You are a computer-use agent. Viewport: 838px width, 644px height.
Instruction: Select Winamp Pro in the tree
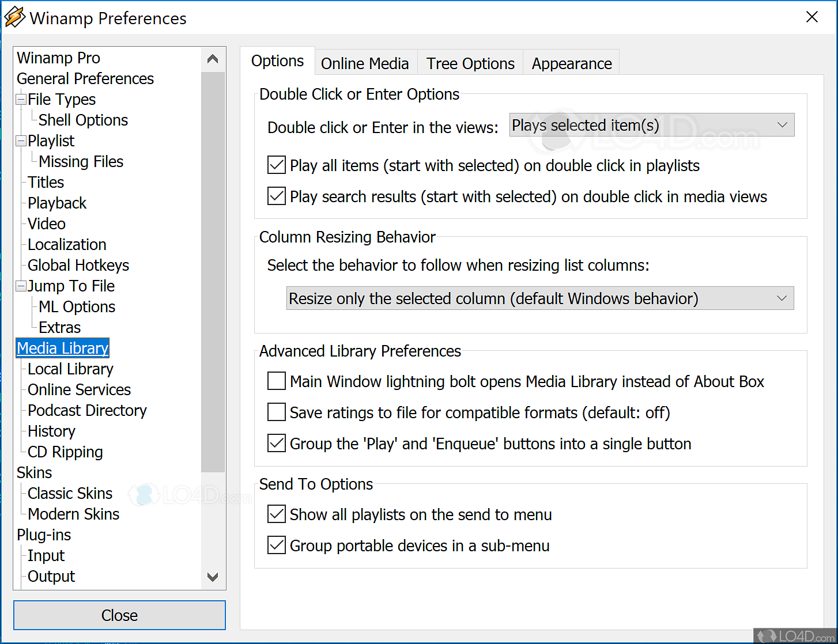point(58,58)
